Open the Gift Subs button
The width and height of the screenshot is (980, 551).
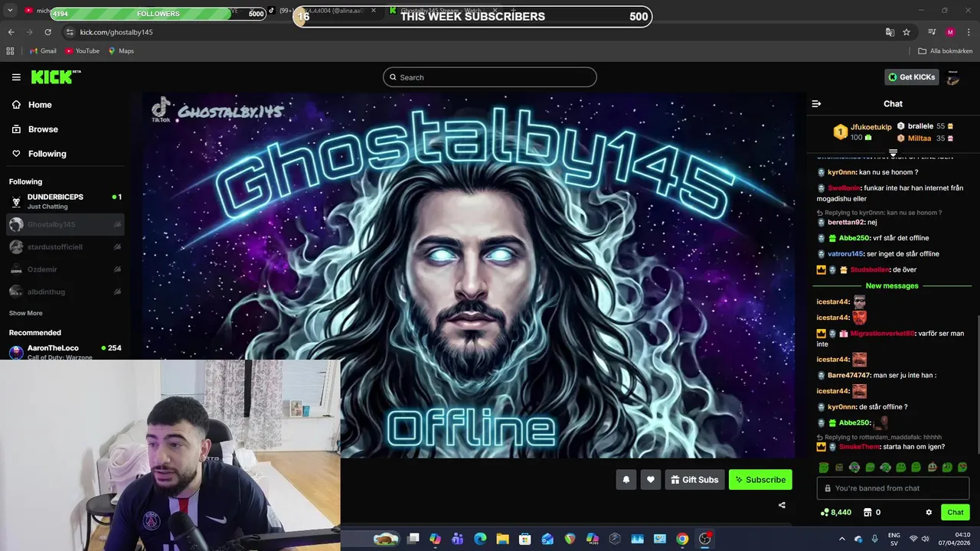click(694, 480)
